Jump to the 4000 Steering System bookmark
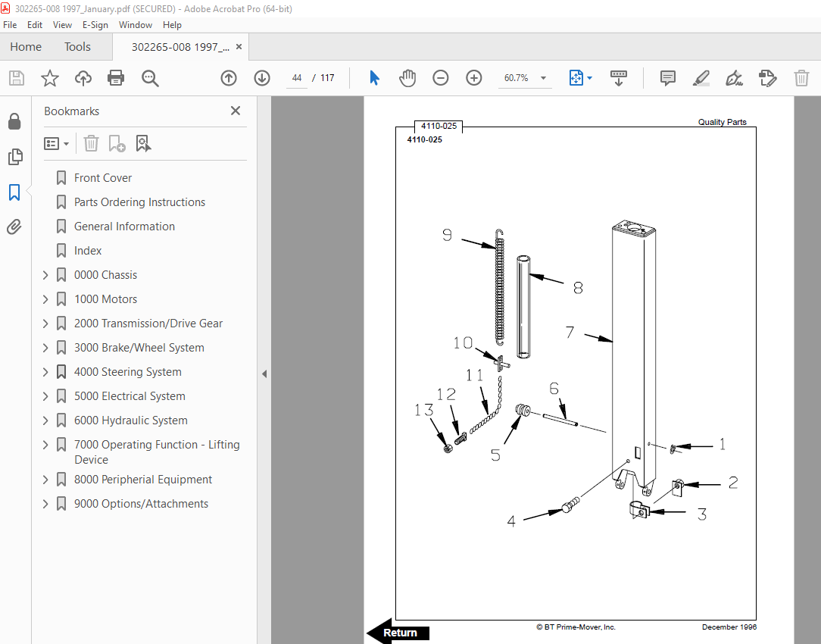 pos(128,372)
